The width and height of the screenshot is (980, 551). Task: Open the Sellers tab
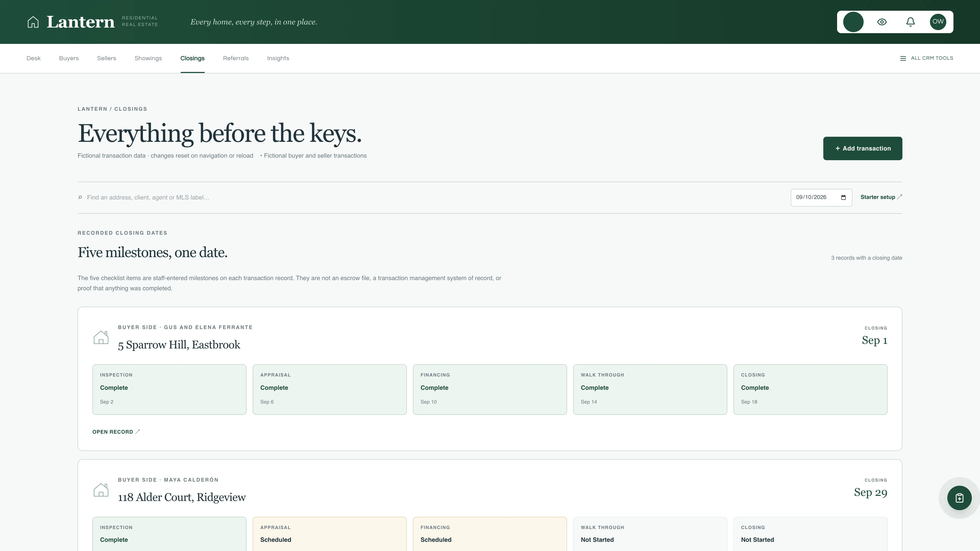pos(106,58)
